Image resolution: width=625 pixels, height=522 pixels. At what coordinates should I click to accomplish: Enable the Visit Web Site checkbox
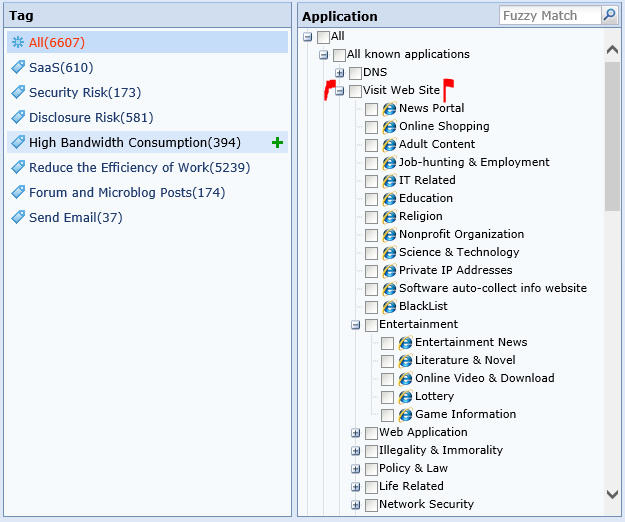click(355, 91)
